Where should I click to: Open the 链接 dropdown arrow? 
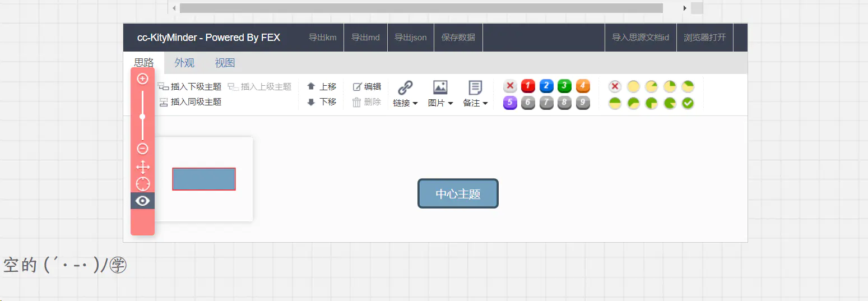click(x=415, y=104)
